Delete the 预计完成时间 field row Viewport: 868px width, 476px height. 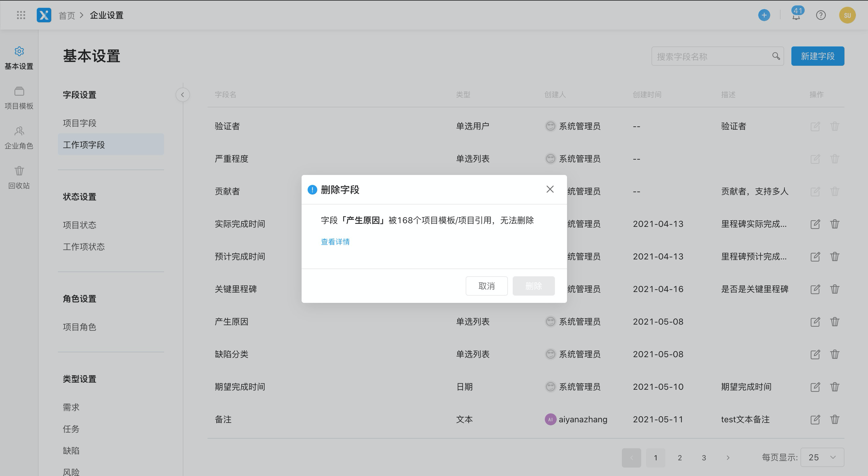pyautogui.click(x=835, y=256)
